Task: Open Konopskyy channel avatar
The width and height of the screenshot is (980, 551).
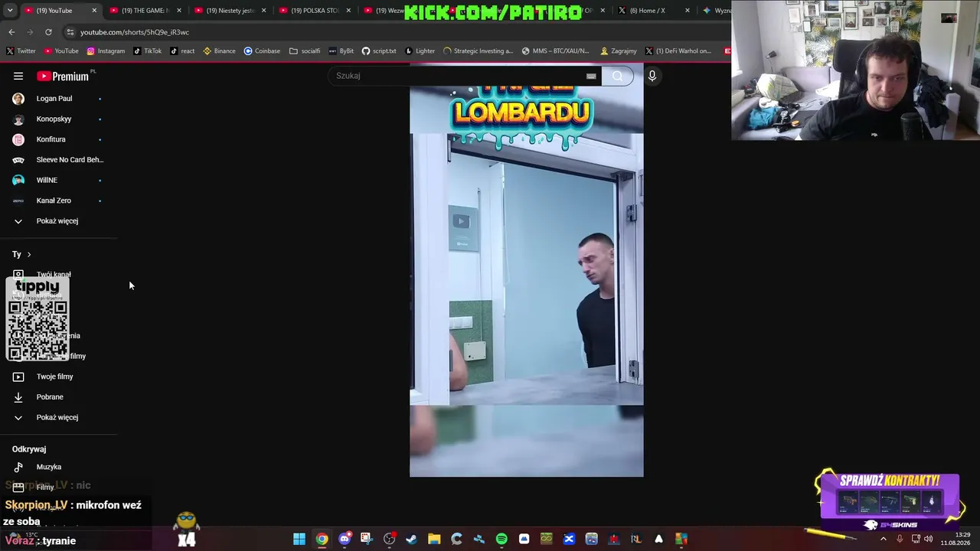Action: click(x=18, y=119)
